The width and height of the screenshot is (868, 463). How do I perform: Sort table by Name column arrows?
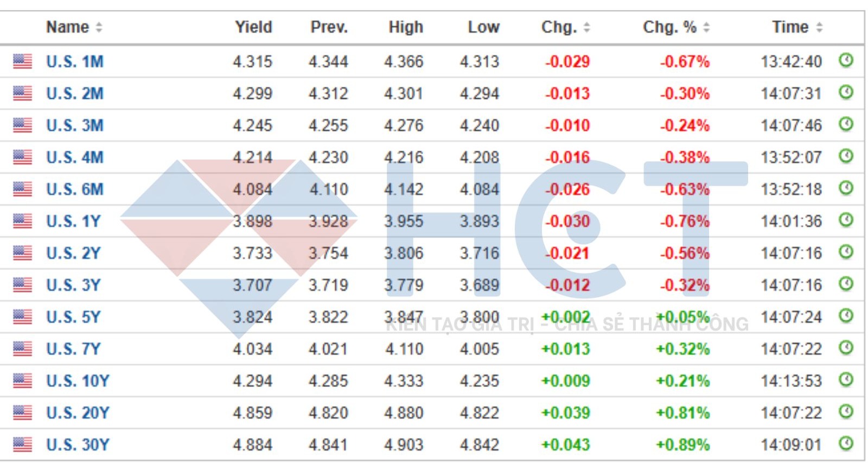click(x=99, y=27)
